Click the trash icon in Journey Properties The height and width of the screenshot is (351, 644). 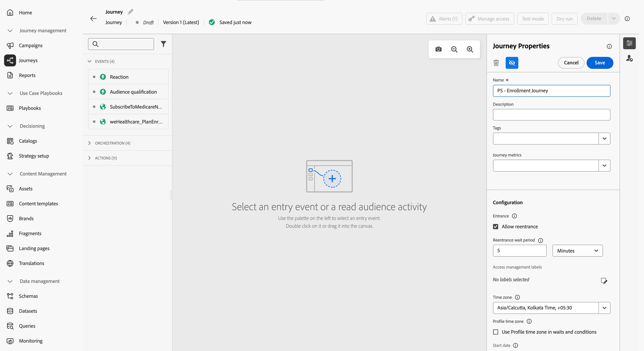[496, 63]
